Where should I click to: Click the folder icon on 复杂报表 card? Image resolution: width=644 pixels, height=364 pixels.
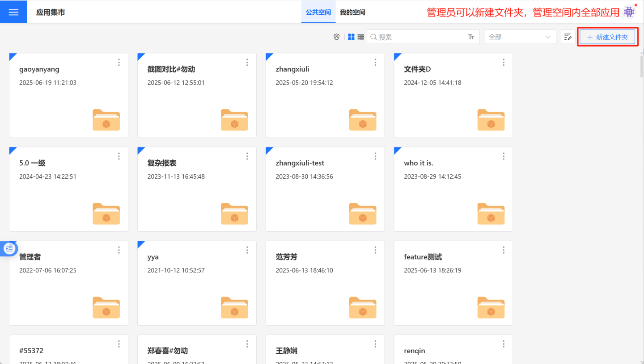coord(234,213)
